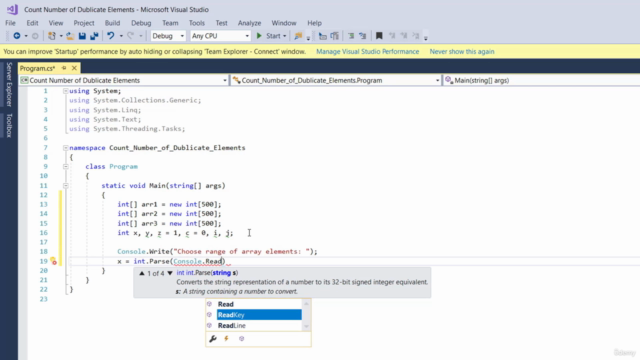Screen dimensions: 640x360
Task: Open the Any CPU platform dropdown
Action: (x=220, y=36)
